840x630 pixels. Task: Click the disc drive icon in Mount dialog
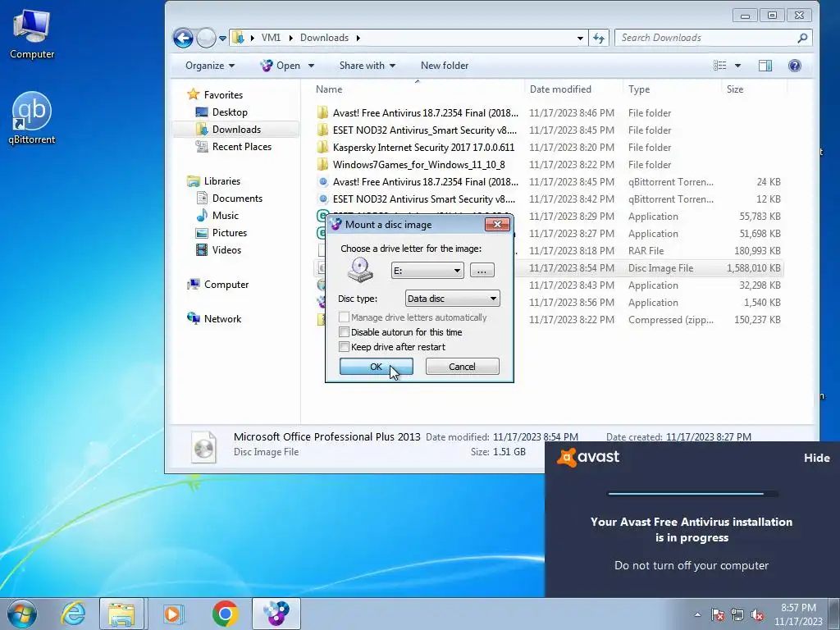(x=360, y=270)
